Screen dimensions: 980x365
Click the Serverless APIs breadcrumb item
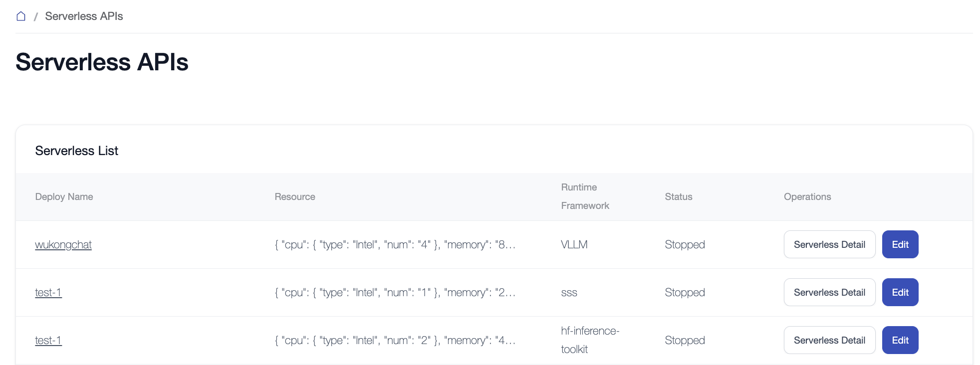84,16
